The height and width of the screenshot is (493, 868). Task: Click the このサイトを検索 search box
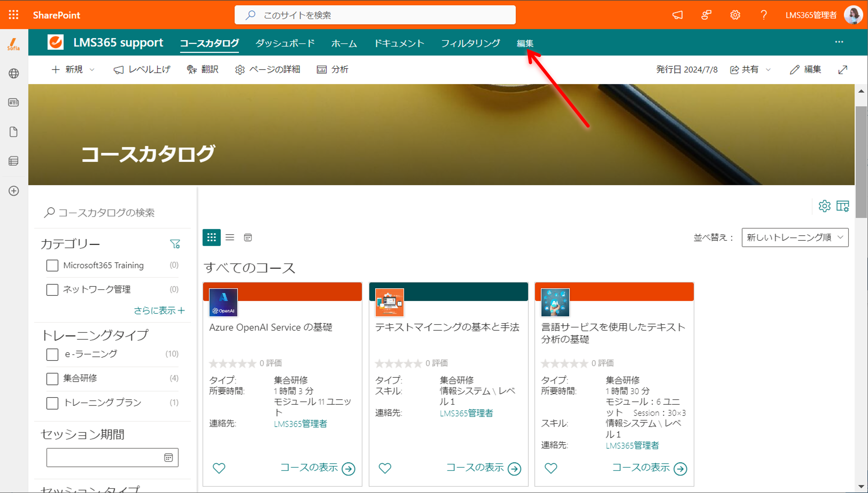pos(375,15)
